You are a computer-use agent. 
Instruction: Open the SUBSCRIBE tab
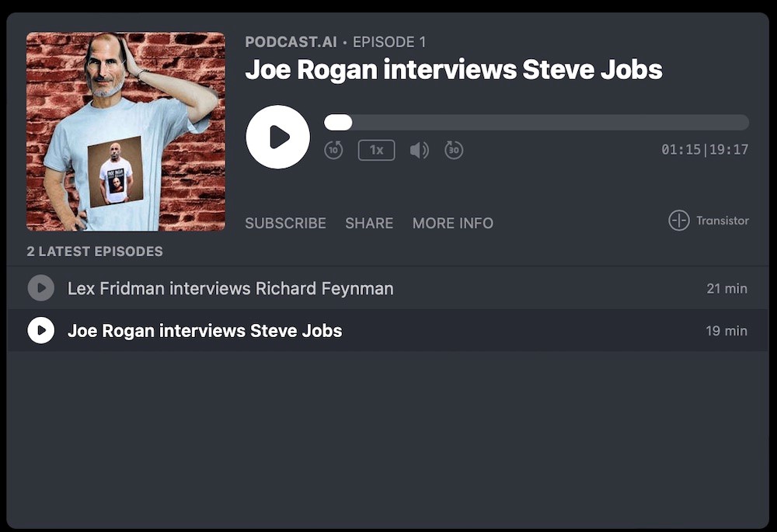coord(285,223)
